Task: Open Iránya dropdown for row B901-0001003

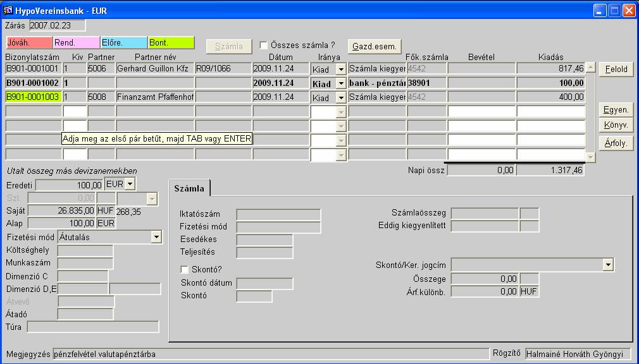Action: pos(341,98)
